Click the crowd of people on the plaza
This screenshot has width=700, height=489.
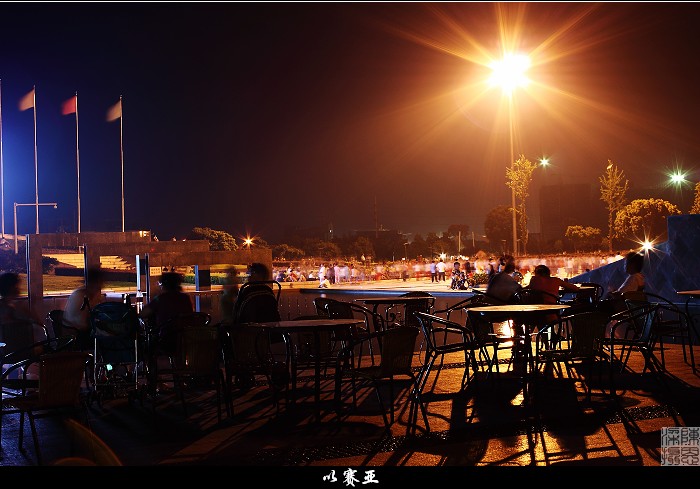click(x=380, y=271)
